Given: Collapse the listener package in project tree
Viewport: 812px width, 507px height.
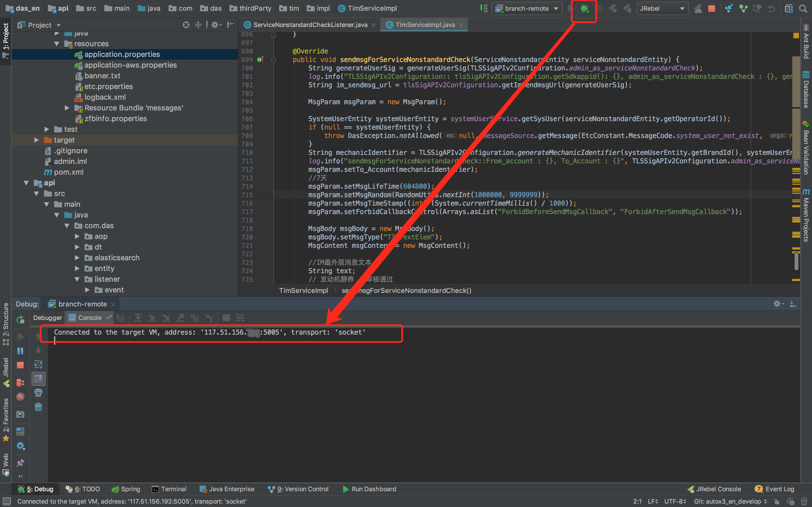Looking at the screenshot, I should tap(77, 279).
